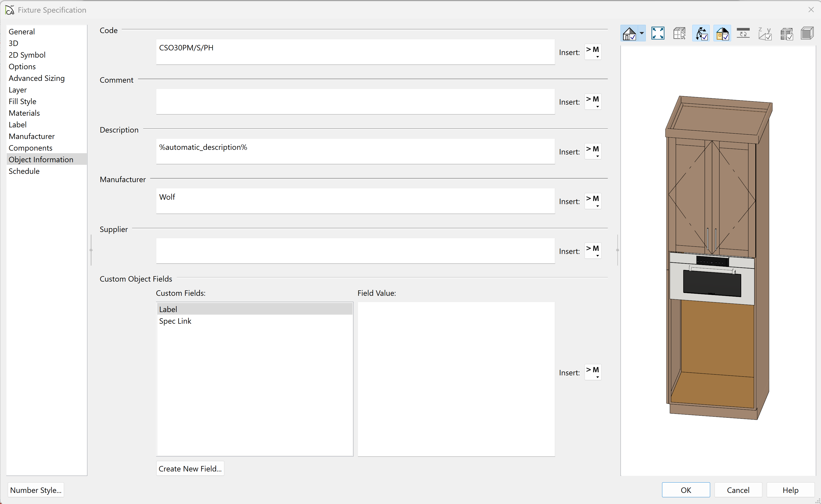Click the Select Component cube-with-cursor icon
This screenshot has width=821, height=504.
pos(679,33)
